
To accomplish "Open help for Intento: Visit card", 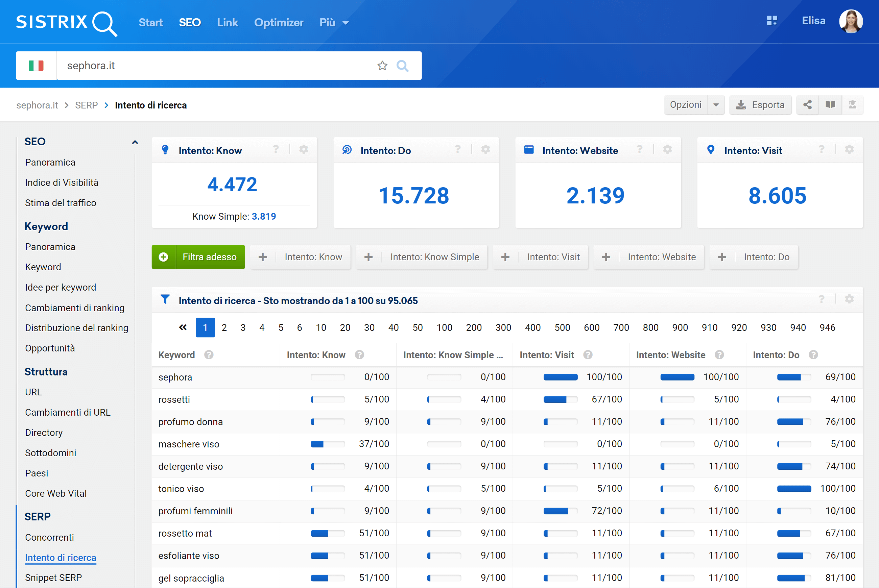I will (822, 150).
